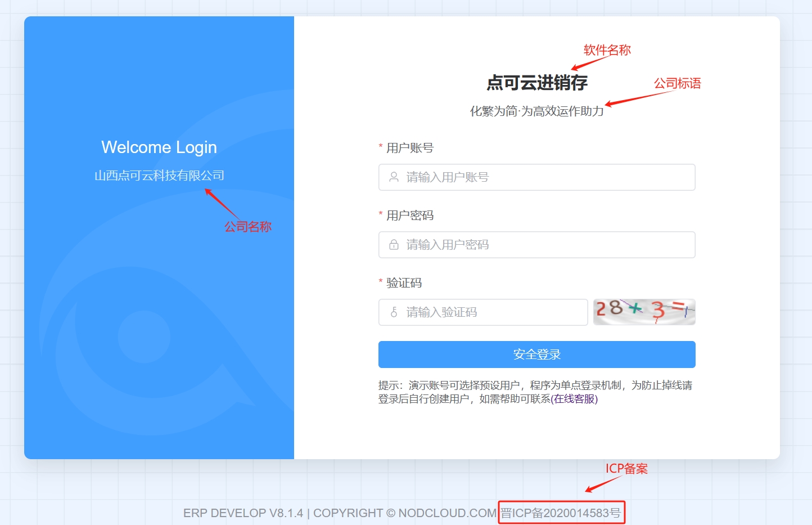This screenshot has width=812, height=525.
Task: Click the hint text starting with 提示
Action: pyautogui.click(x=535, y=392)
